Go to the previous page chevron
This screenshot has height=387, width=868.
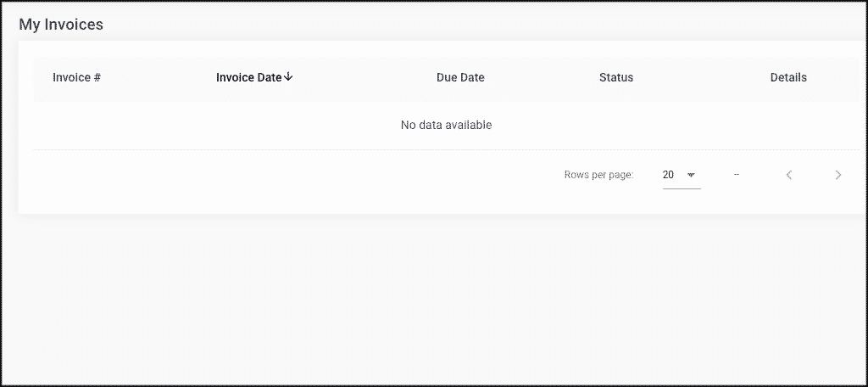(x=789, y=175)
